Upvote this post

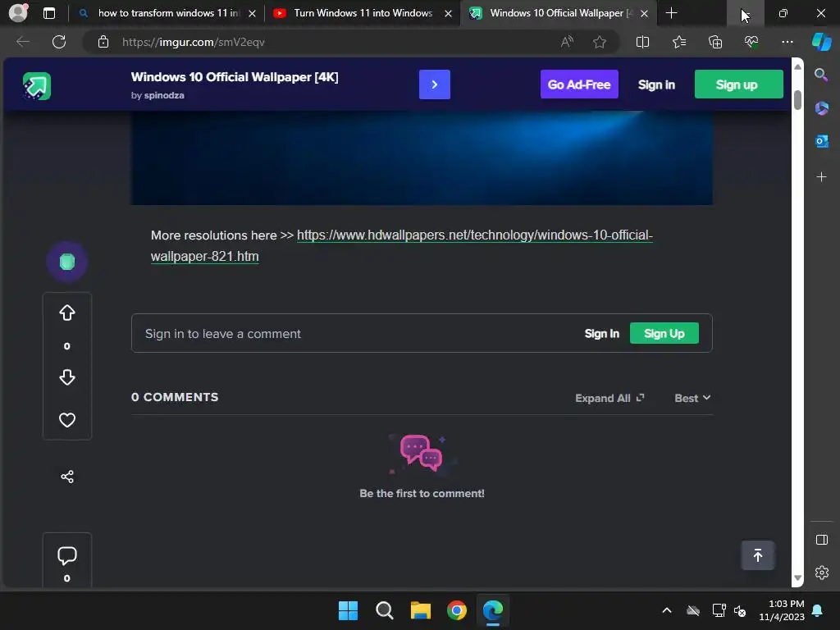click(x=67, y=313)
